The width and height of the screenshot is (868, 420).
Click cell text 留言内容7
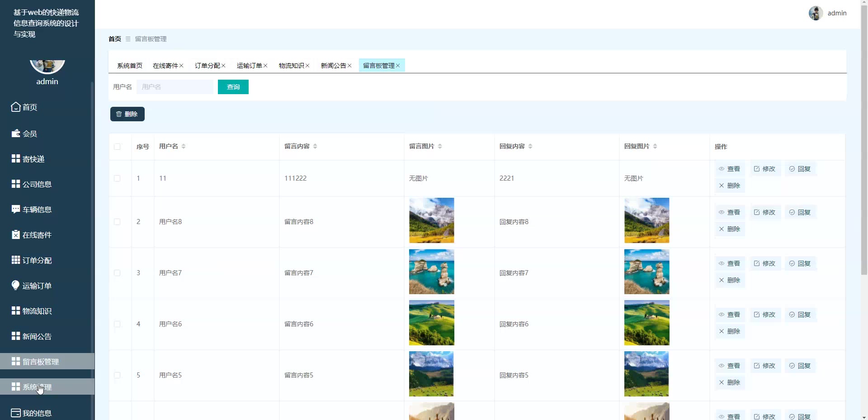click(299, 273)
